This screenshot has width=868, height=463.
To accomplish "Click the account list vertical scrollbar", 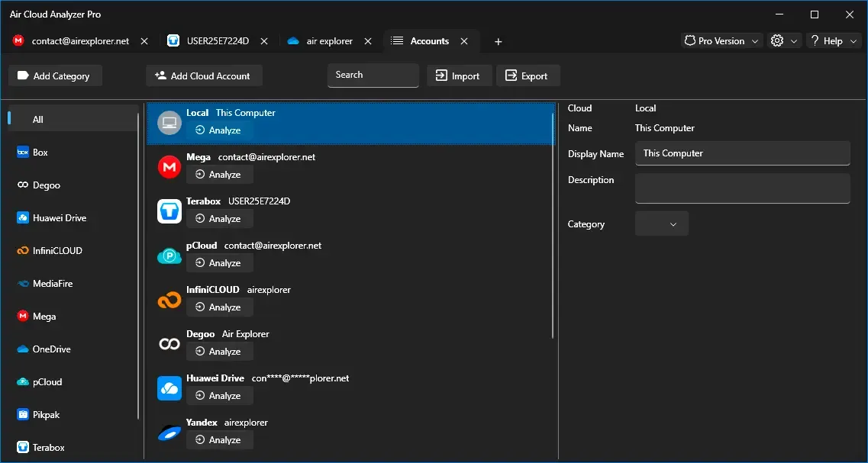I will pos(553,225).
